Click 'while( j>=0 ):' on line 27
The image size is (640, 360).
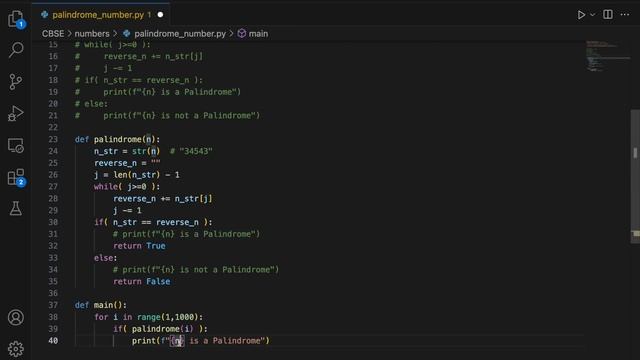pos(127,187)
